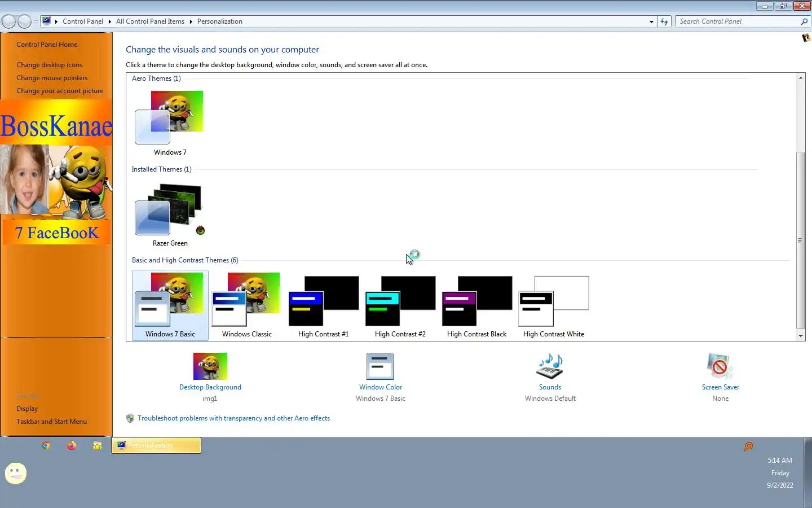Expand the arrow before Control Panel in the breadcrumb

click(56, 21)
